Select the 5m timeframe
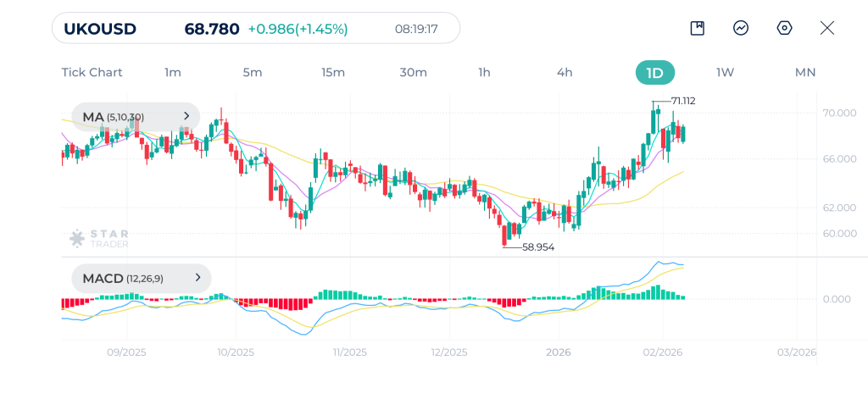This screenshot has width=868, height=399. [x=253, y=73]
